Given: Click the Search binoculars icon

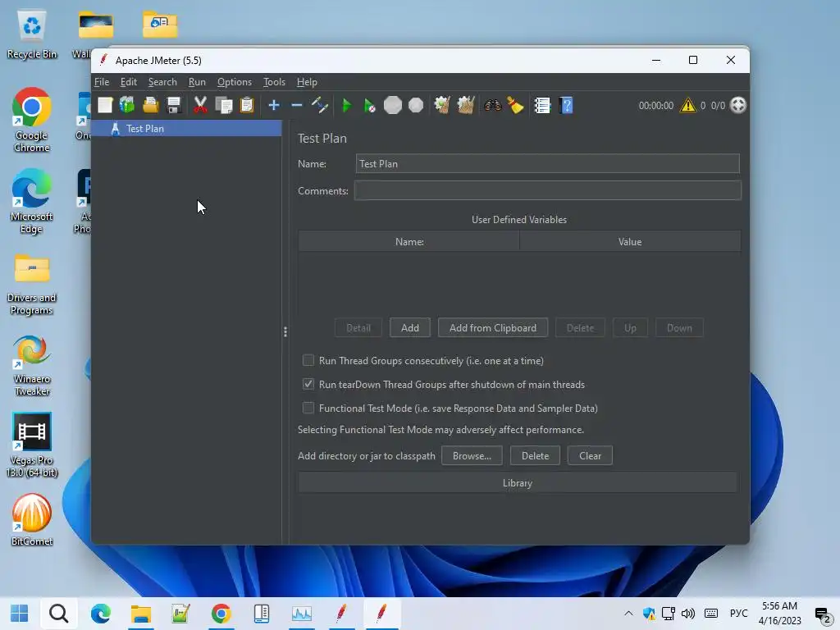Looking at the screenshot, I should pos(492,105).
